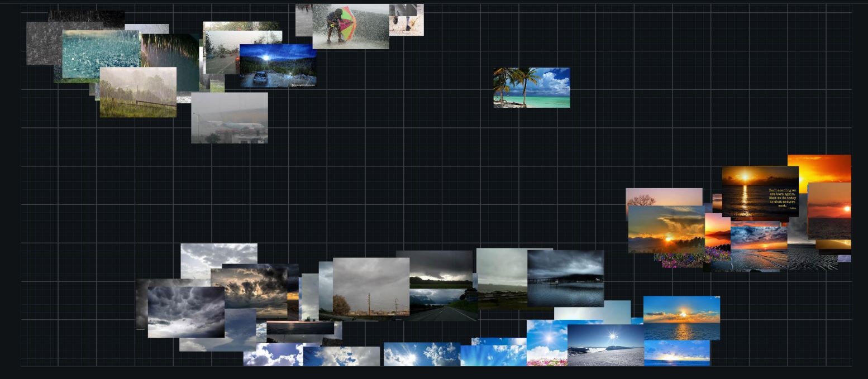
Task: Open the dark stormy lake with pier image
Action: click(x=565, y=279)
